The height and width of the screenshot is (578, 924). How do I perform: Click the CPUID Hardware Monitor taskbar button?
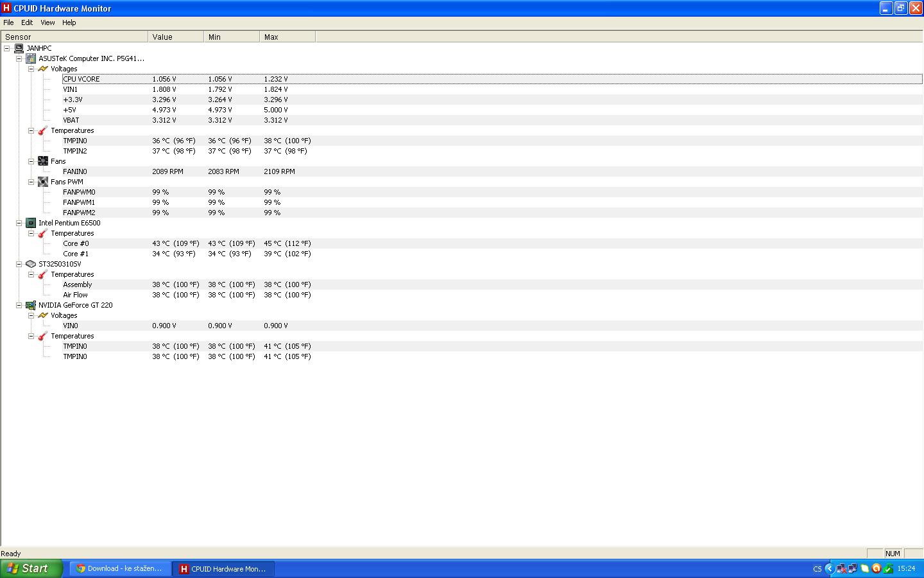[223, 568]
